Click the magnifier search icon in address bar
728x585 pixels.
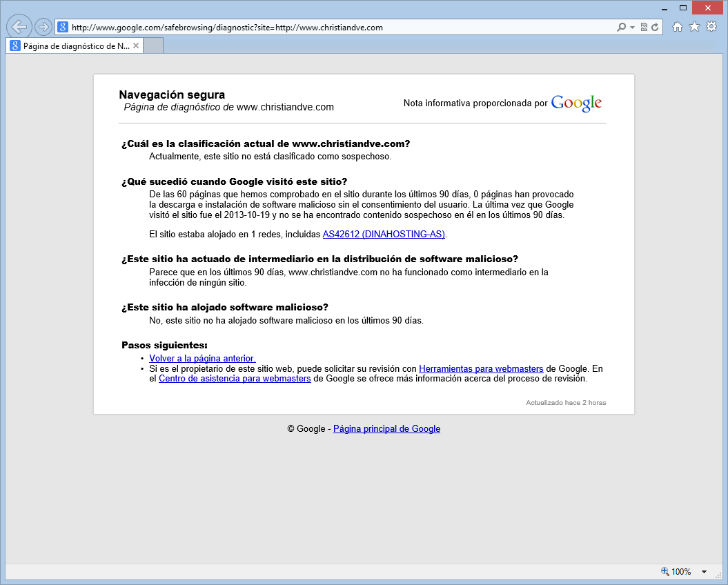[x=621, y=28]
